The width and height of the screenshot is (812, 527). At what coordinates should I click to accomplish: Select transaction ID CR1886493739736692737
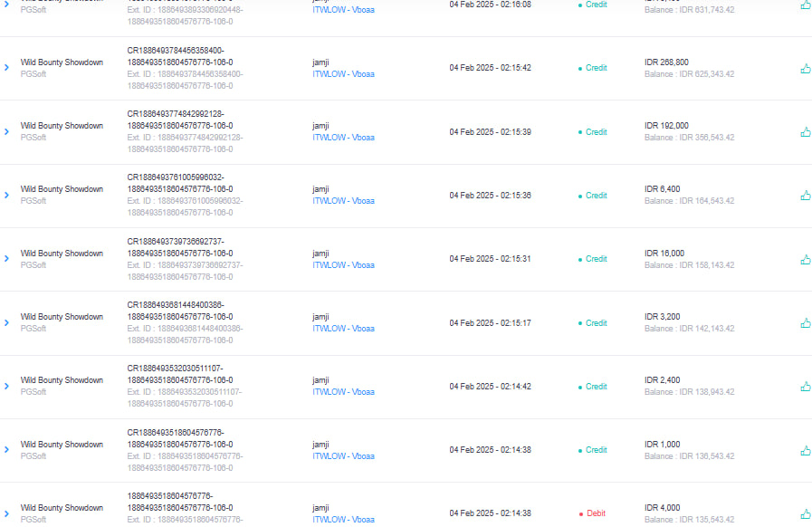click(176, 242)
